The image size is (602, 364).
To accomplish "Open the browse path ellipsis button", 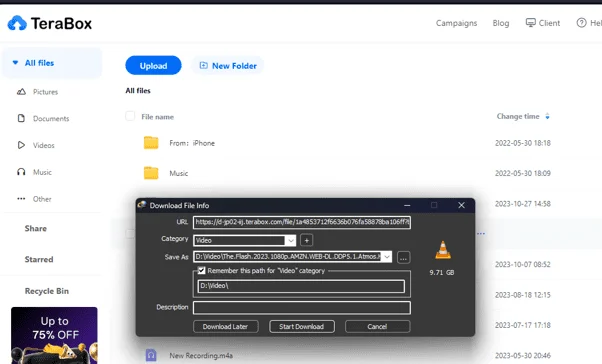I will pyautogui.click(x=403, y=258).
